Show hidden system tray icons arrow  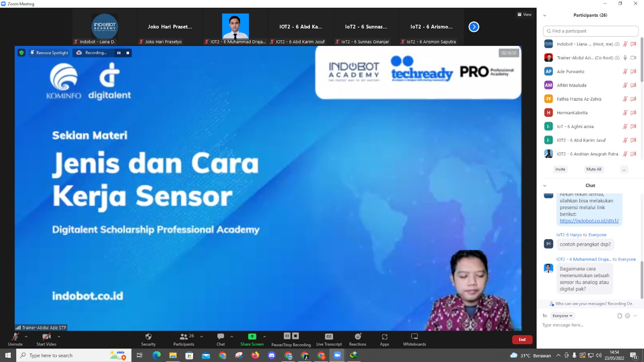tap(558, 355)
